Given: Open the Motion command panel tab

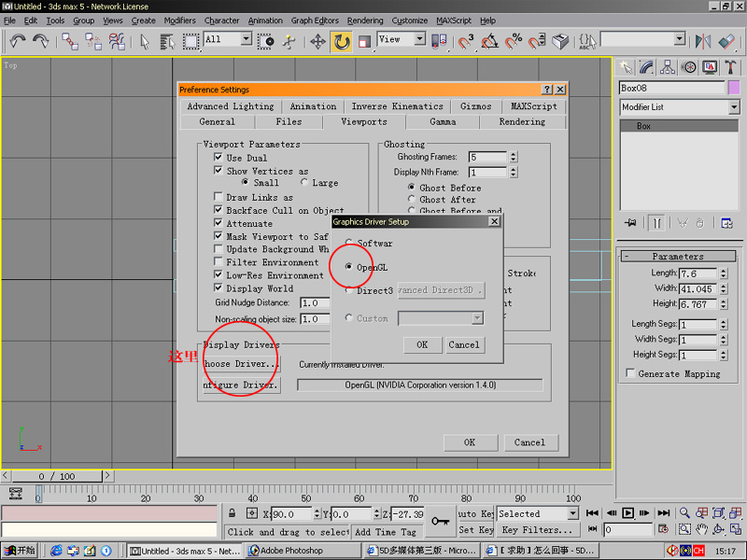Looking at the screenshot, I should point(688,67).
